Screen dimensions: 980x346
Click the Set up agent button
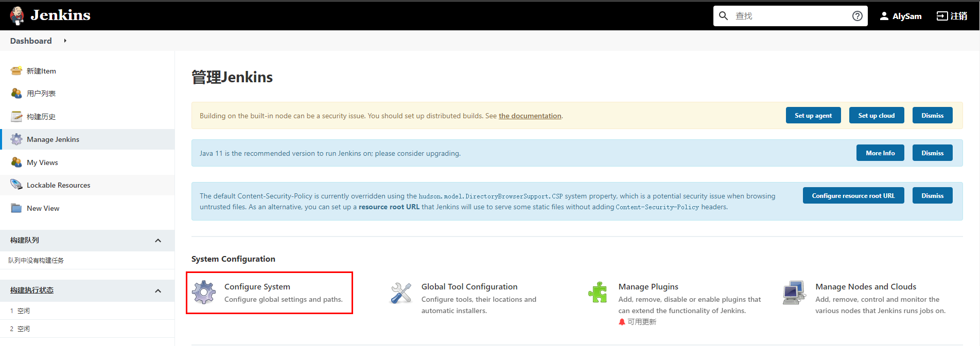pos(813,115)
